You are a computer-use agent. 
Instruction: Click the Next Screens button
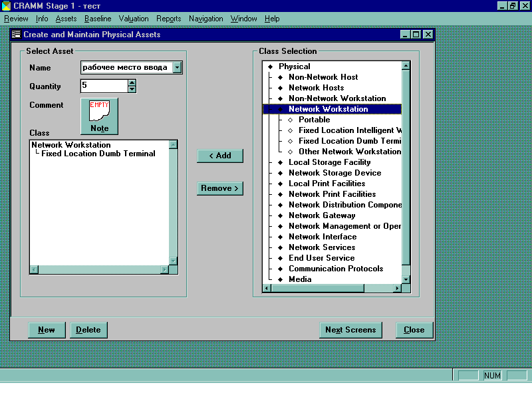tap(350, 330)
